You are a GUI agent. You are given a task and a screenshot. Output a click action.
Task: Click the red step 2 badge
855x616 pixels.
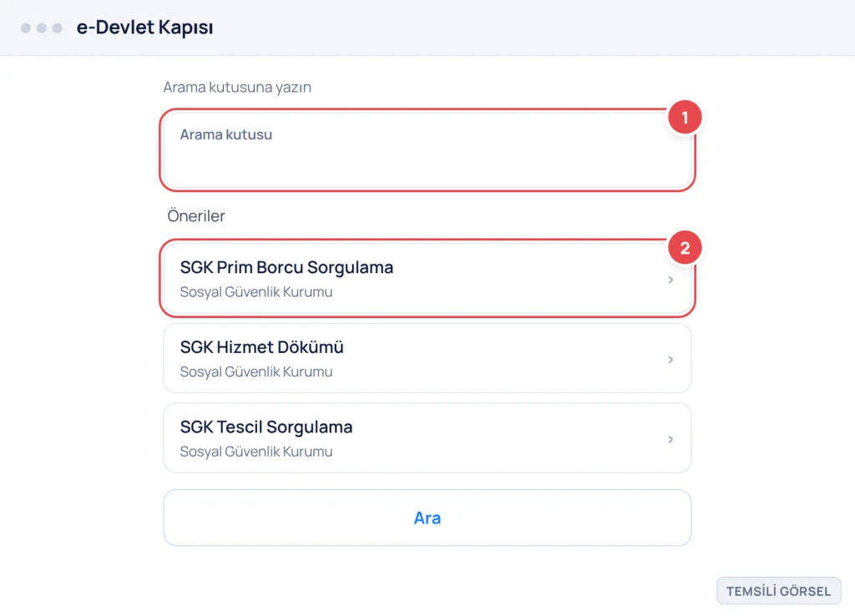click(685, 248)
